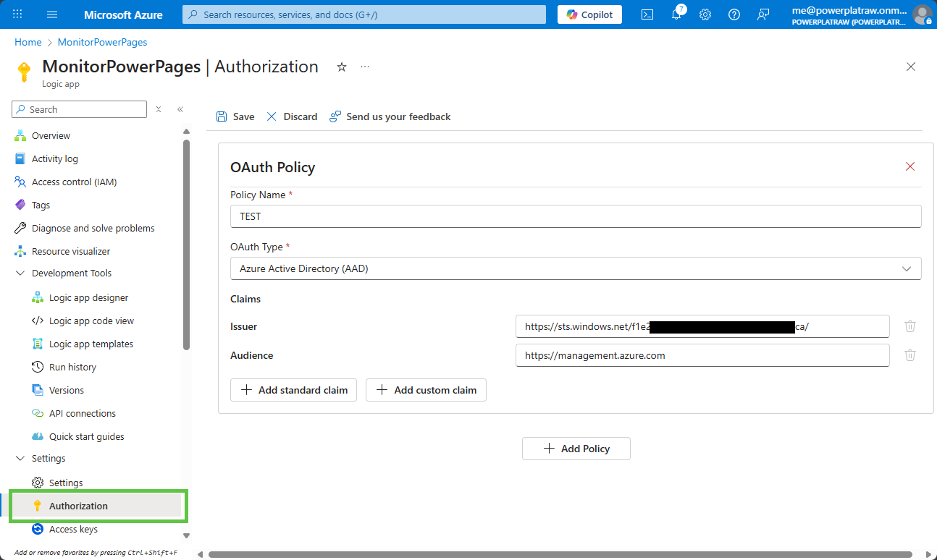Click the Overview icon in sidebar
This screenshot has height=560, width=937.
point(20,135)
